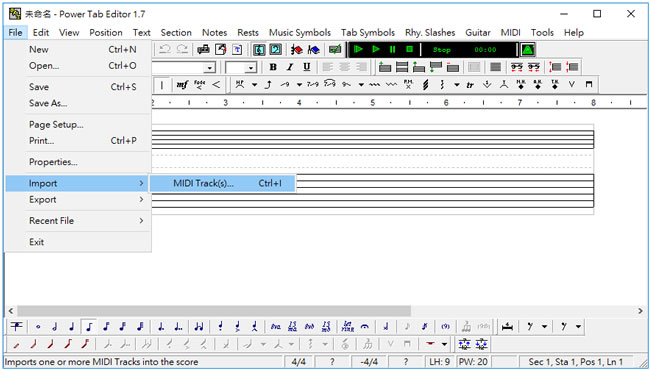Click the insert new section icon
Screen dimensions: 650x370
pyautogui.click(x=385, y=67)
